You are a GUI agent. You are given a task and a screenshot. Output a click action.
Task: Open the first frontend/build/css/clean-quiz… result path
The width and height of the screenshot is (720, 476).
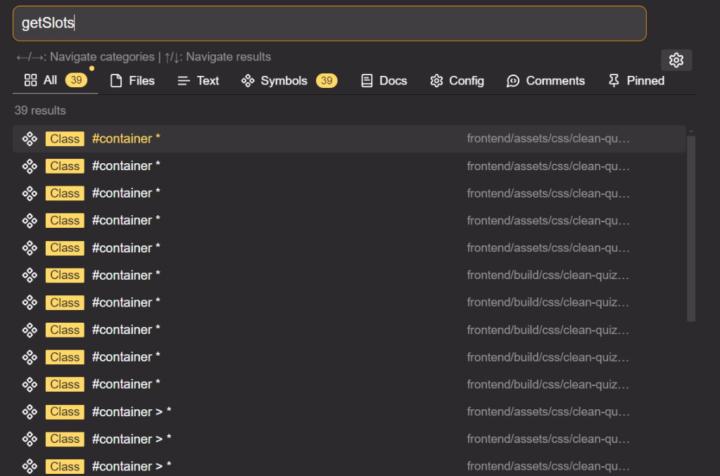tap(548, 275)
